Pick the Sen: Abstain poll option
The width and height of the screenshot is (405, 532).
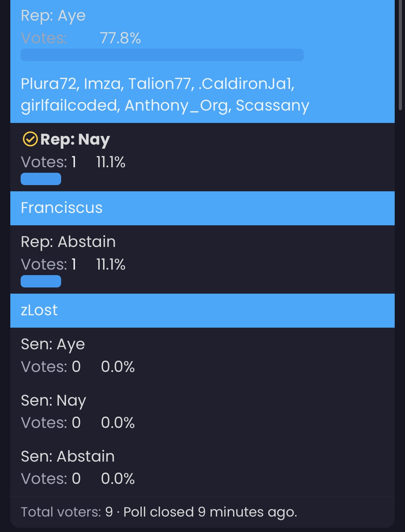click(68, 456)
